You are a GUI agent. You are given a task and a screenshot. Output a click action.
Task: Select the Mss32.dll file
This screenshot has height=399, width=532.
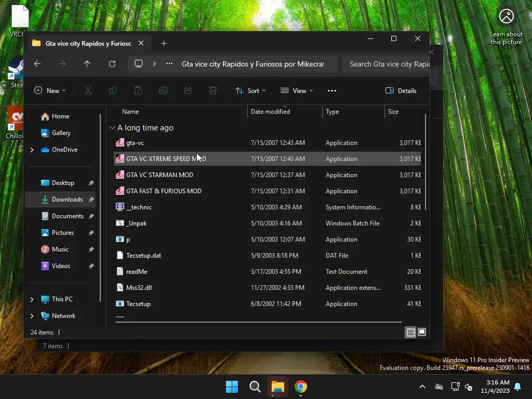coord(268,288)
